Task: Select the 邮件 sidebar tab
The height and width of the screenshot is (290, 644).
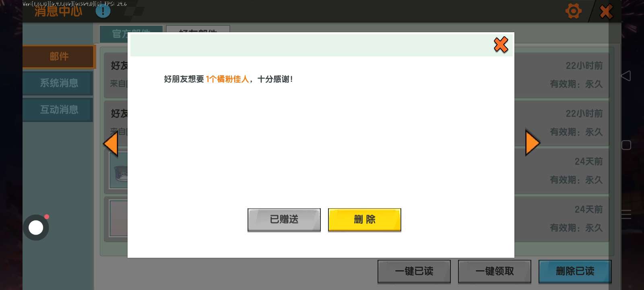Action: [x=59, y=57]
